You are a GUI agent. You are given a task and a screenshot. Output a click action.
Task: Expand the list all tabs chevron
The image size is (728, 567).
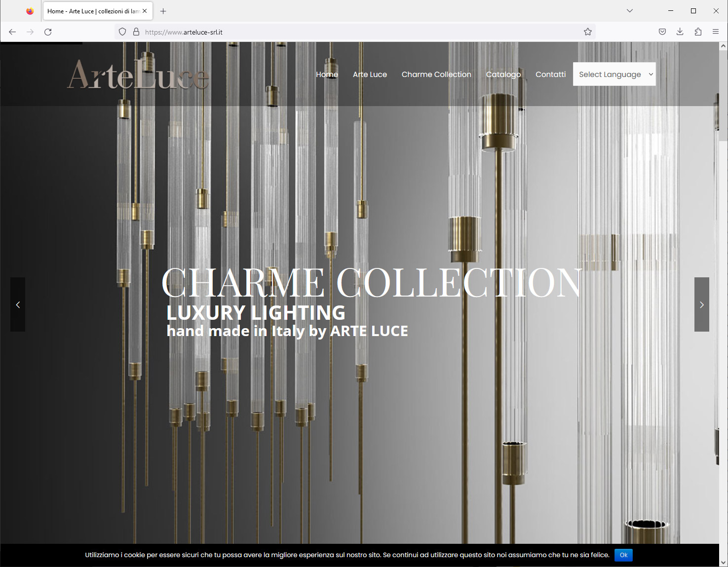[x=630, y=11]
